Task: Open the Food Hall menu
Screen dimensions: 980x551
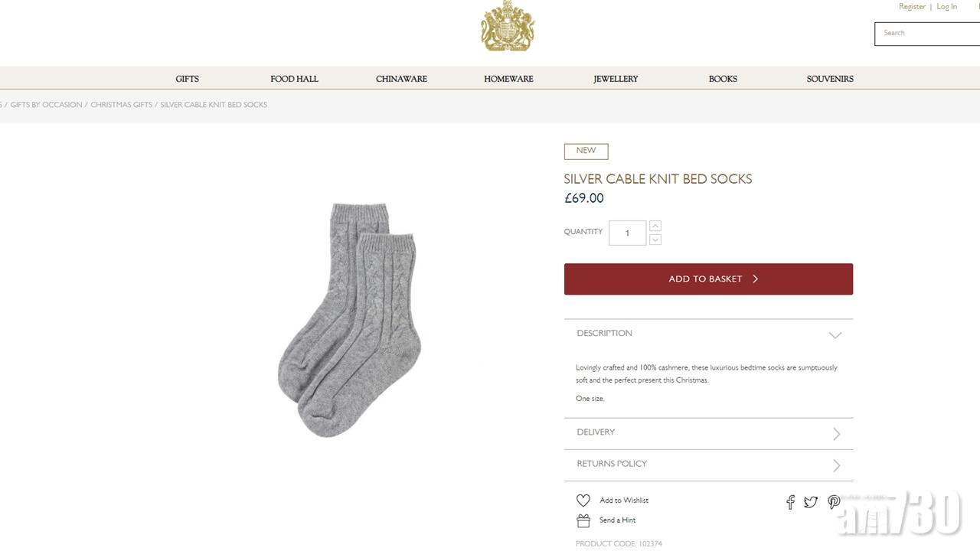Action: click(x=294, y=79)
